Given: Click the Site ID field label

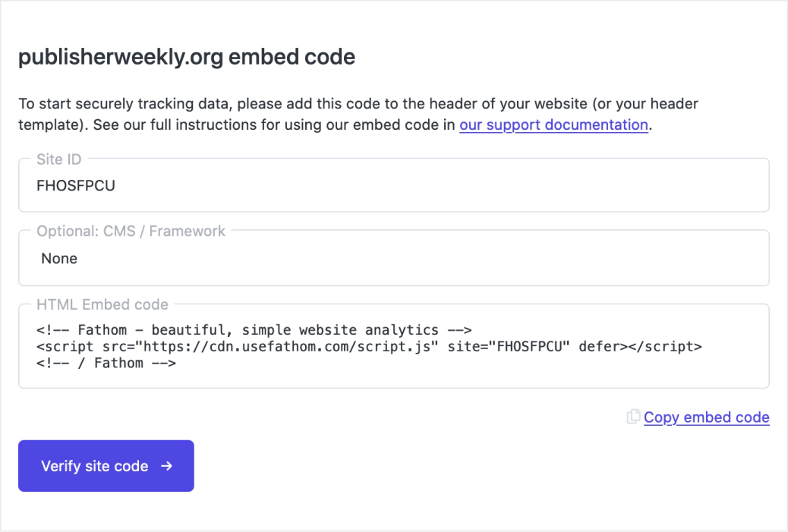Looking at the screenshot, I should 59,159.
